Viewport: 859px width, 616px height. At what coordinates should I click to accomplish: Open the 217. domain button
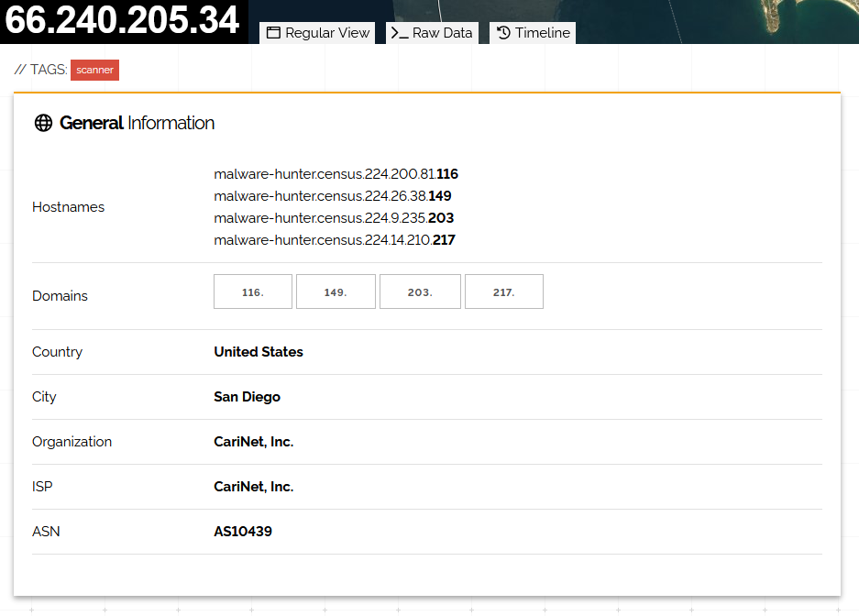pyautogui.click(x=504, y=291)
